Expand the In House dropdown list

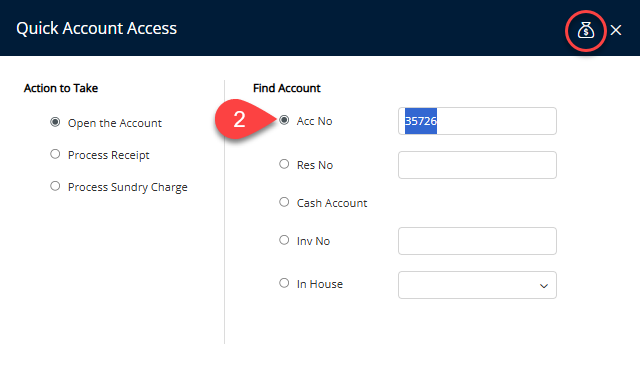477,285
